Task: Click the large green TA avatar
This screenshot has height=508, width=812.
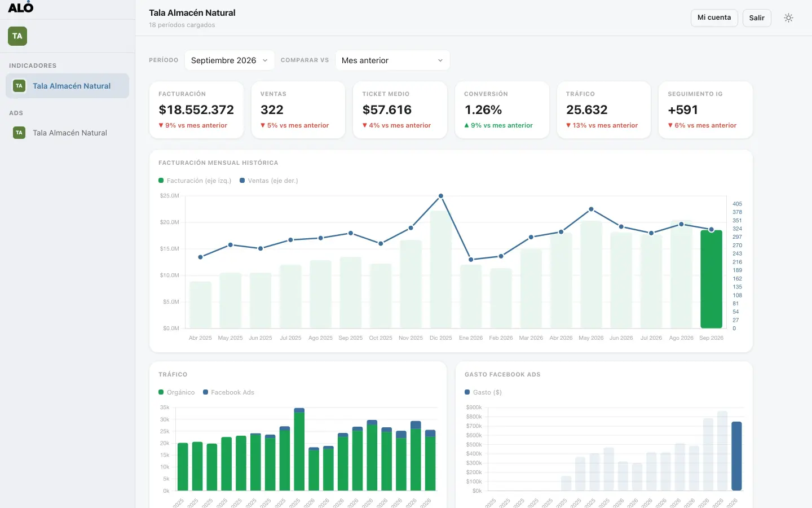Action: point(17,36)
